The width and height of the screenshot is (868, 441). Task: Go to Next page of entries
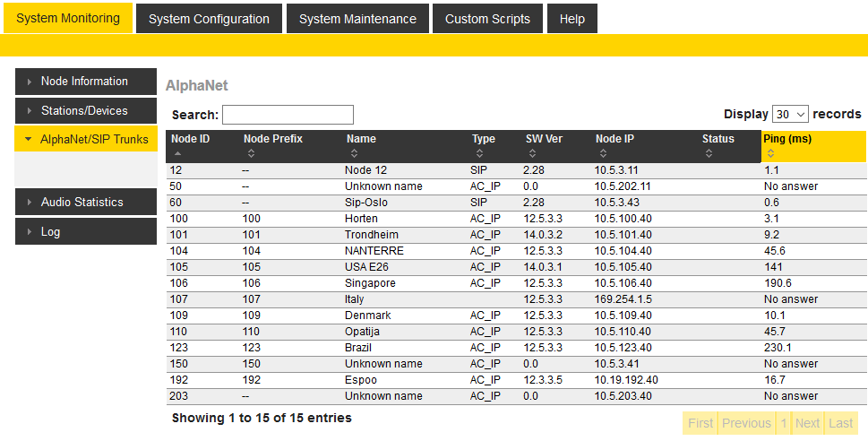(x=807, y=423)
